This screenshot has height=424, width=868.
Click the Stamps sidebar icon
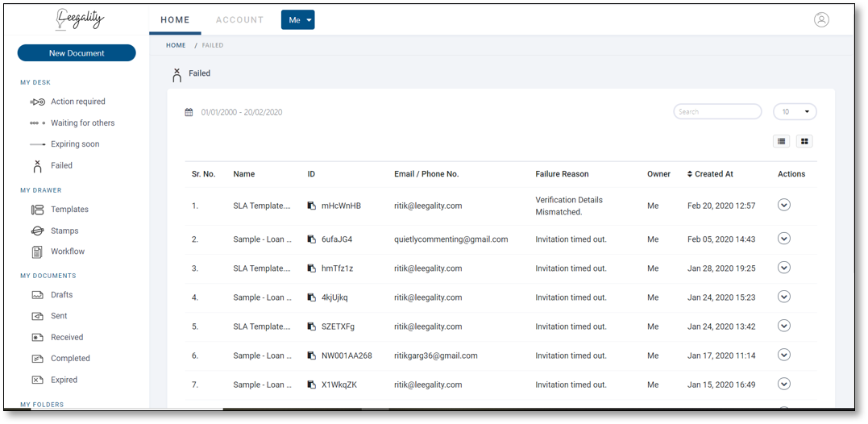pyautogui.click(x=38, y=231)
